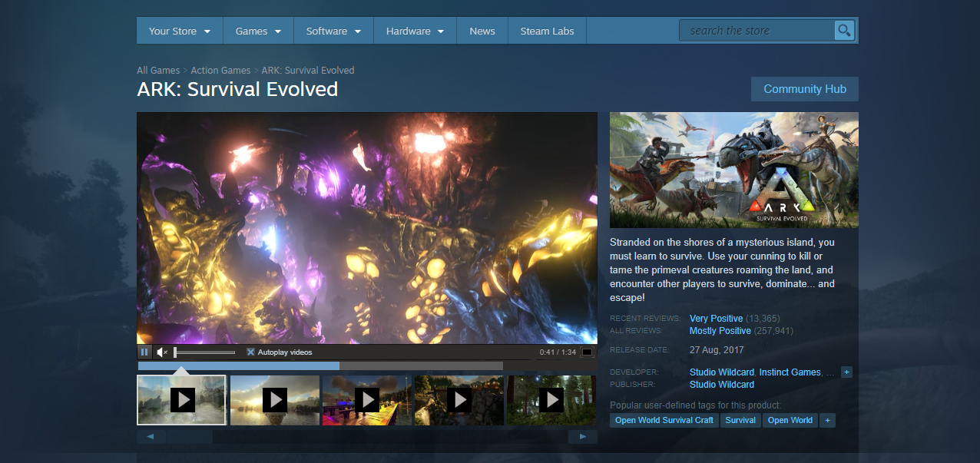This screenshot has height=463, width=980.
Task: Open the Your Store dropdown menu
Action: click(x=180, y=31)
